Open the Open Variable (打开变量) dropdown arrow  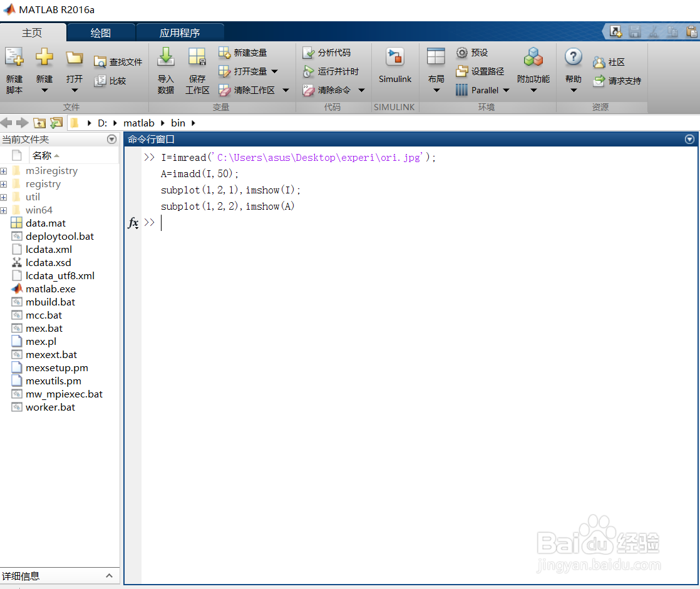(x=275, y=71)
